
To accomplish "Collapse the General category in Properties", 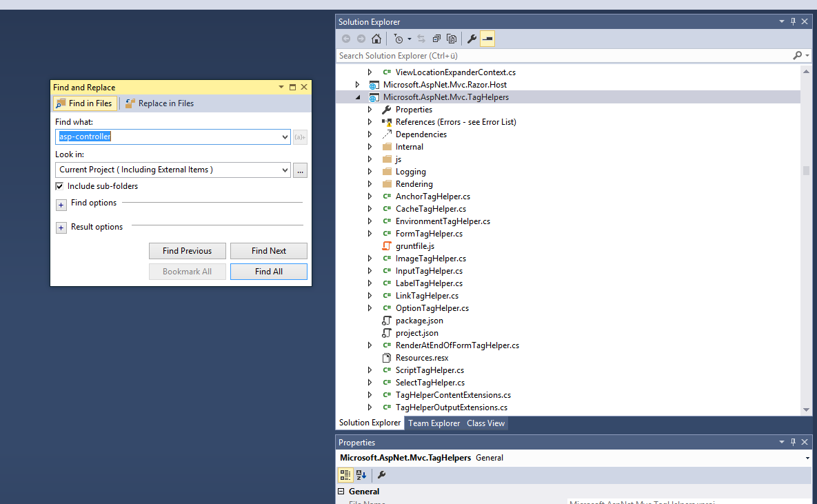I will point(341,492).
